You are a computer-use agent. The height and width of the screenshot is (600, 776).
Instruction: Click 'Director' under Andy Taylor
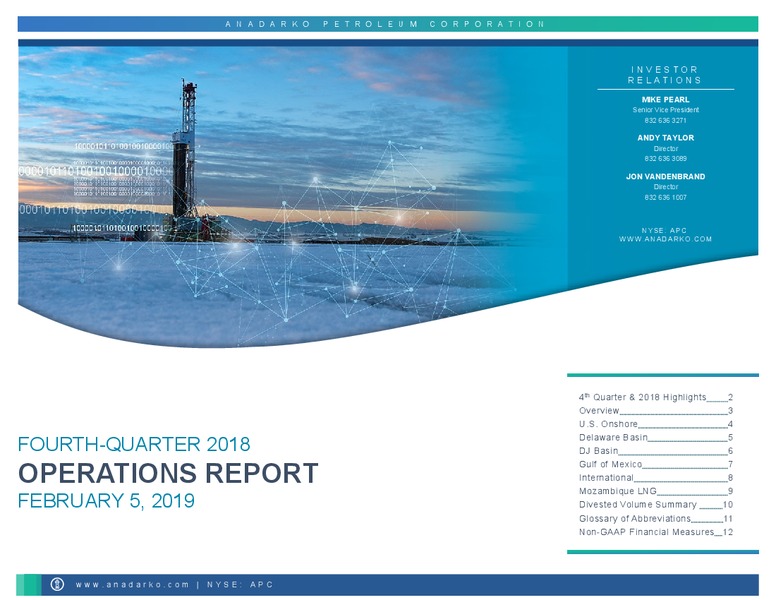(x=665, y=149)
